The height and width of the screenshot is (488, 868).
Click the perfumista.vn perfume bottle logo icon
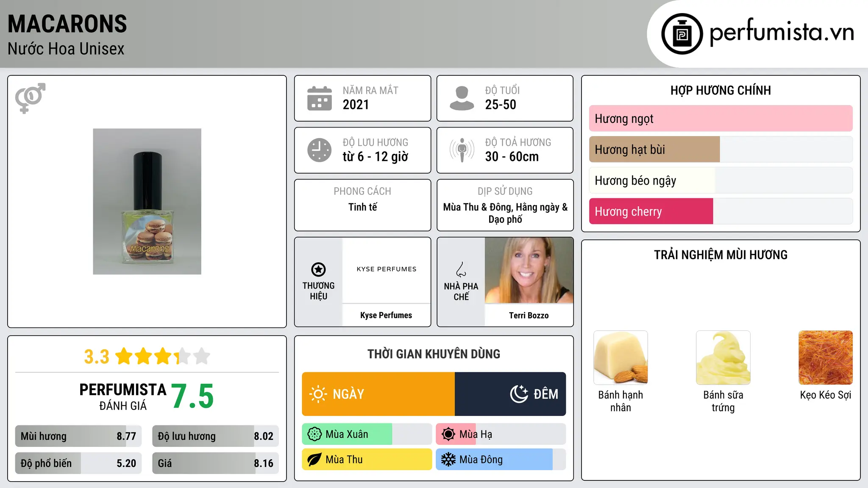click(682, 34)
